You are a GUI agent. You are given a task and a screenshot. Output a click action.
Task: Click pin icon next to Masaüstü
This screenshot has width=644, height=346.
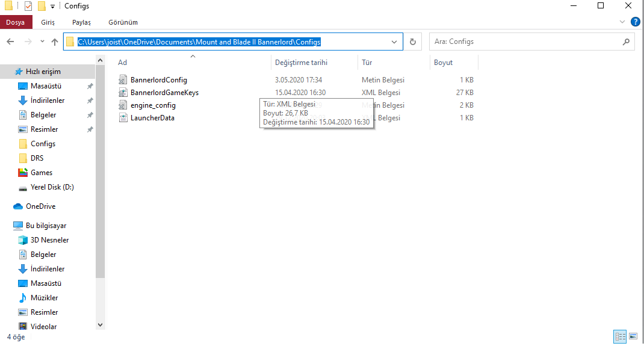90,86
